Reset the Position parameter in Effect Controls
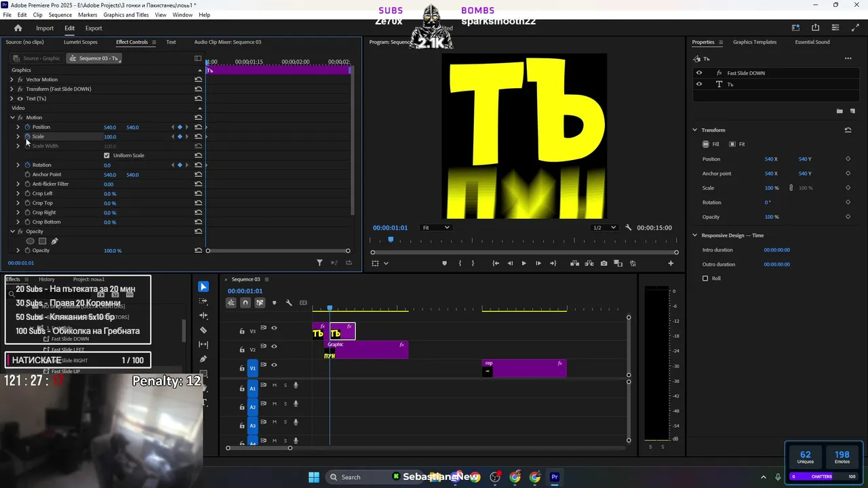This screenshot has height=488, width=868. point(198,127)
